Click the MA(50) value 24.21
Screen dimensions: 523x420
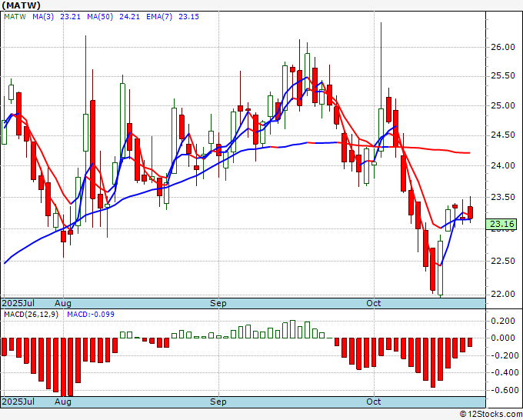pos(129,17)
